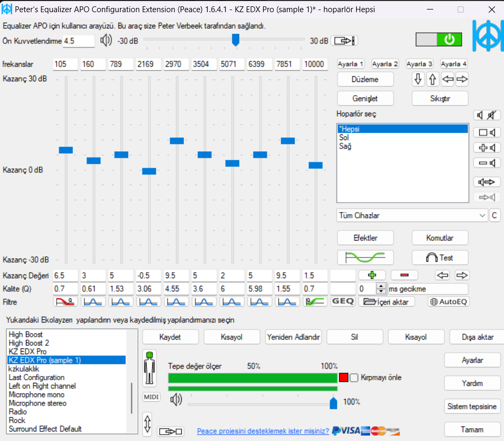This screenshot has width=504, height=441.
Task: Select Sağ in the speaker list
Action: (x=403, y=146)
